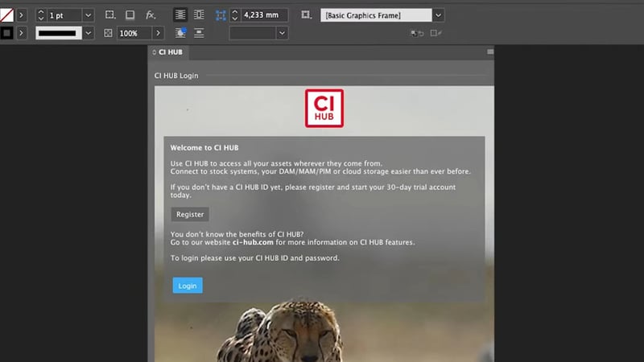Expand the arrow next to stroke swatch
Image resolution: width=644 pixels, height=362 pixels.
pos(22,33)
